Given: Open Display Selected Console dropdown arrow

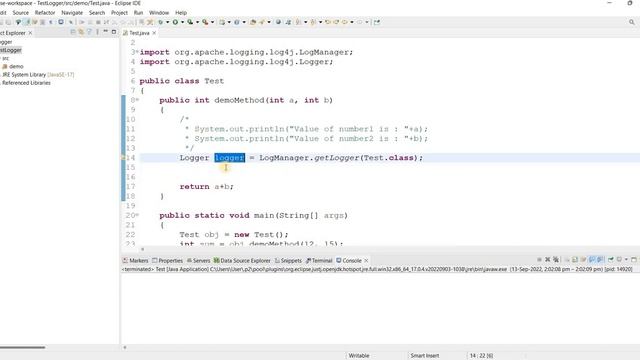Looking at the screenshot, I should [x=626, y=260].
